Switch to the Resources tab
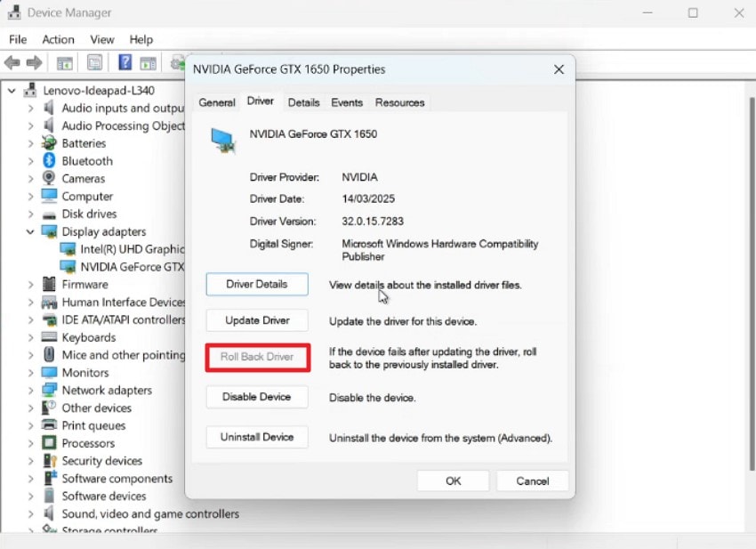 [399, 102]
